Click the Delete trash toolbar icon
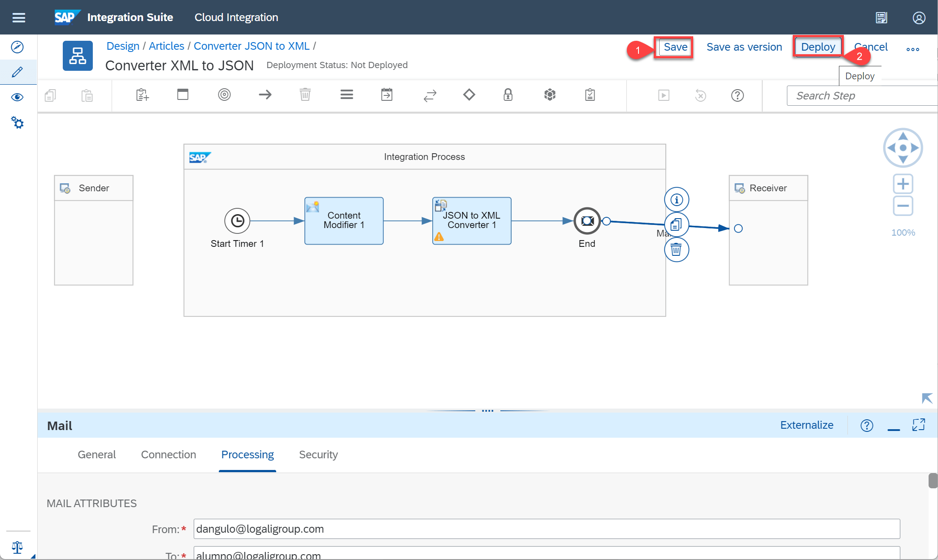The image size is (938, 560). pyautogui.click(x=305, y=95)
